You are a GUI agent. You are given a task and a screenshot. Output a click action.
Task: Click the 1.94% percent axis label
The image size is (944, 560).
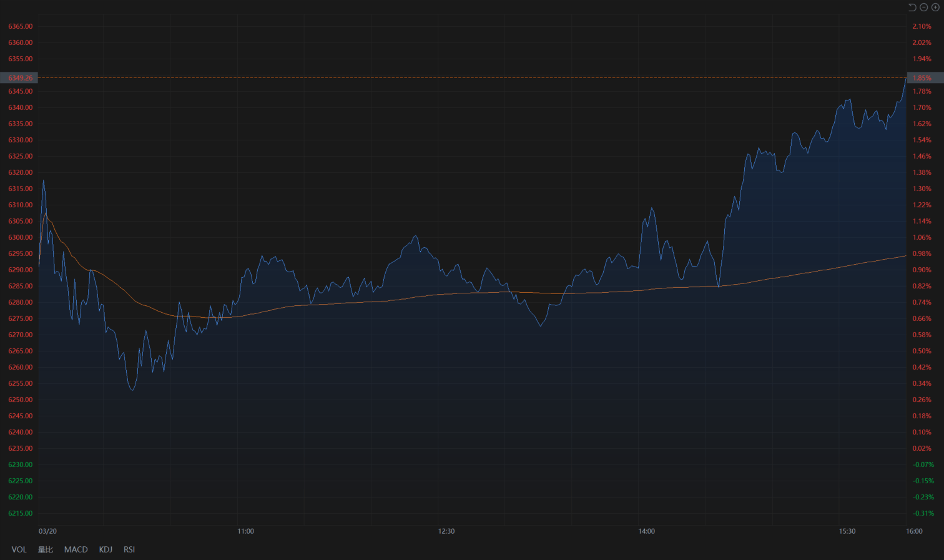tap(922, 59)
